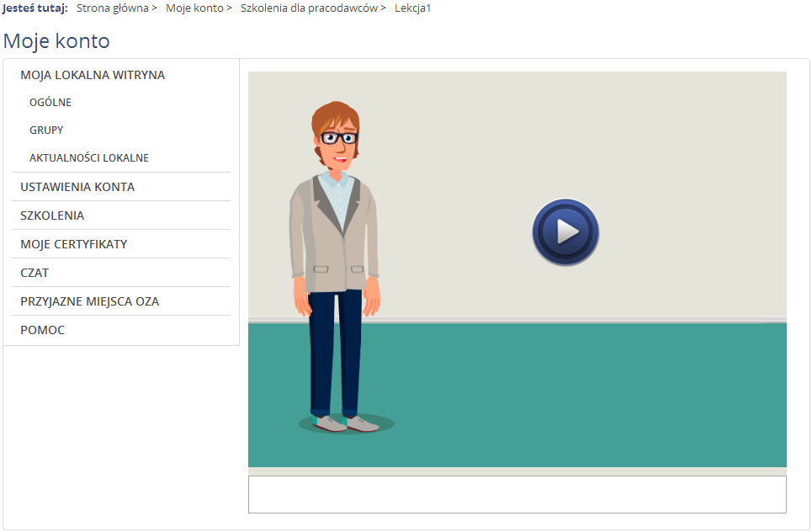
Task: Select Ogólne submenu item
Action: [50, 103]
